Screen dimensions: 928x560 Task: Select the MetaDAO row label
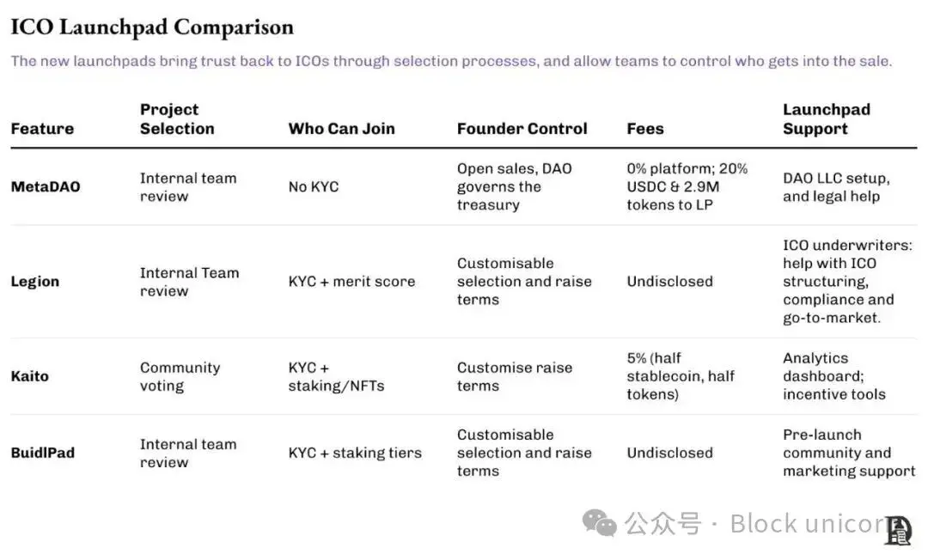click(x=46, y=186)
